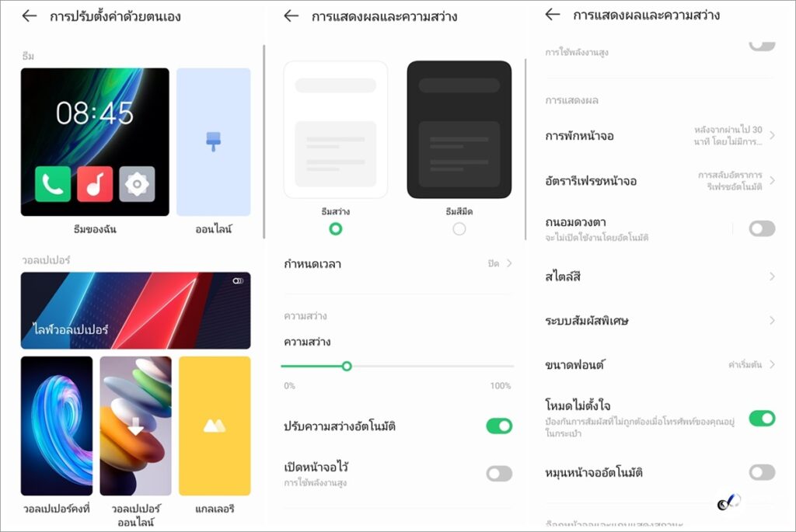
Task: Select light theme radio button ธีมสว่าง
Action: pyautogui.click(x=336, y=229)
